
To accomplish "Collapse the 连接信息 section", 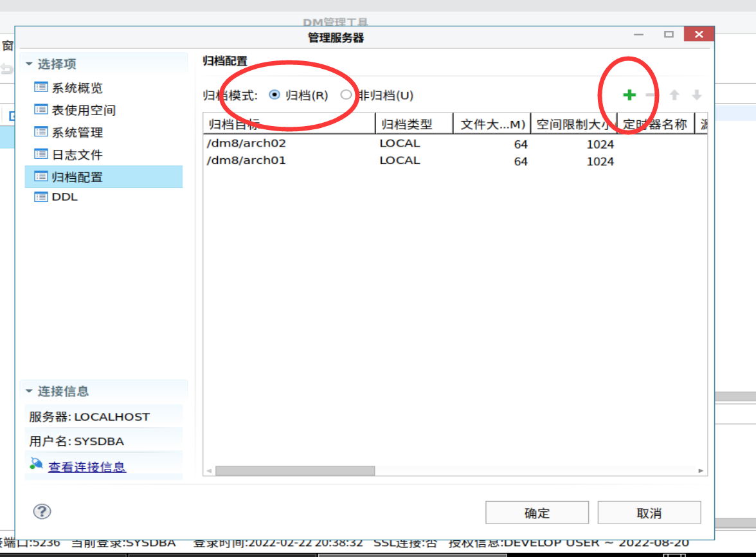I will 29,391.
